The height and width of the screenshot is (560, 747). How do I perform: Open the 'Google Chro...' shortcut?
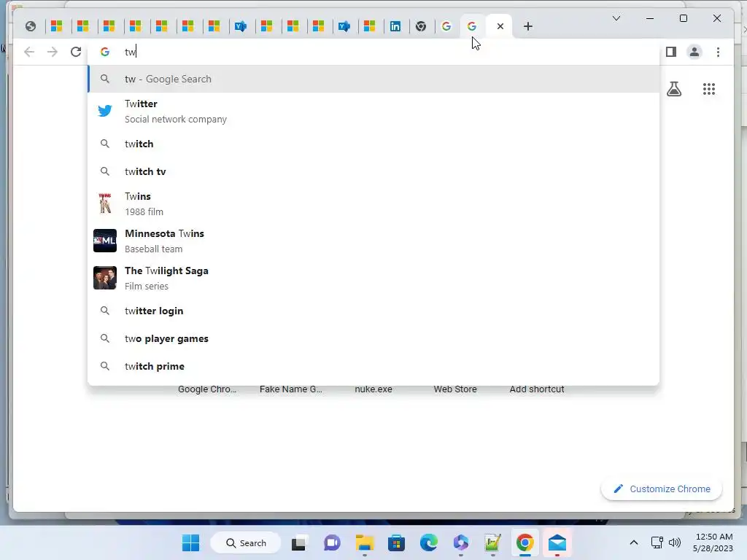[206, 389]
